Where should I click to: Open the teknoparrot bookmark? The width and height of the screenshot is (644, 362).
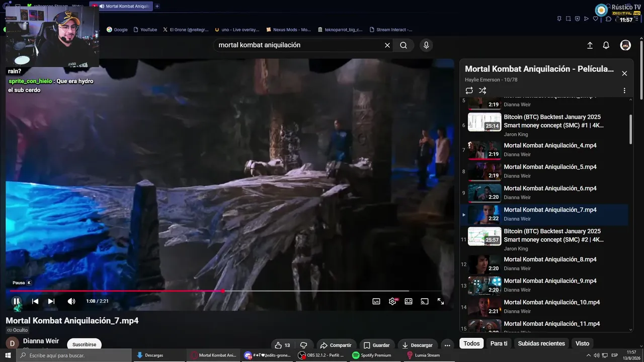pos(340,30)
